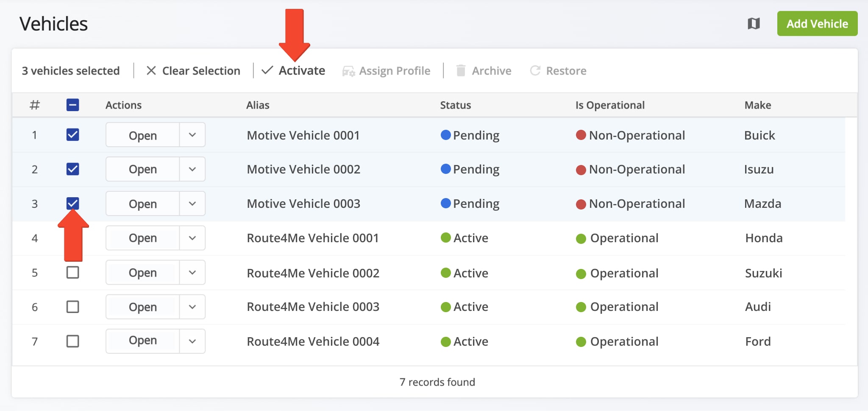Click Pending status of Motive Vehicle 0001

pyautogui.click(x=470, y=135)
